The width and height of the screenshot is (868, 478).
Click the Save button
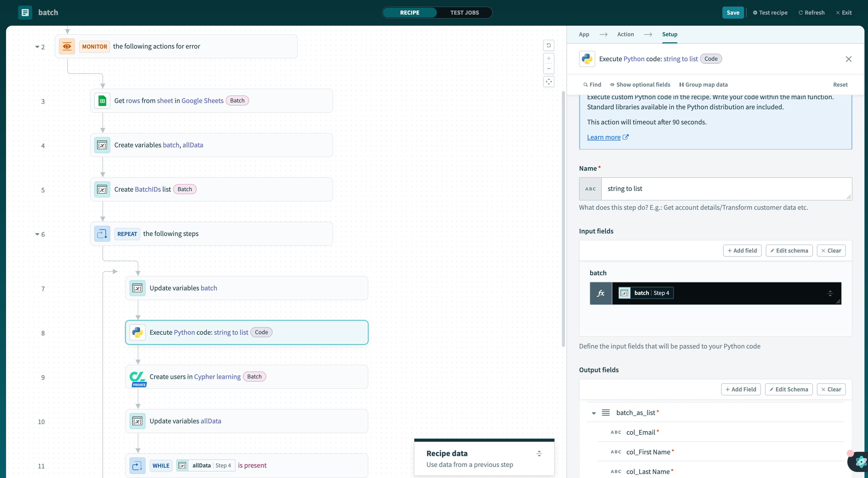tap(732, 12)
